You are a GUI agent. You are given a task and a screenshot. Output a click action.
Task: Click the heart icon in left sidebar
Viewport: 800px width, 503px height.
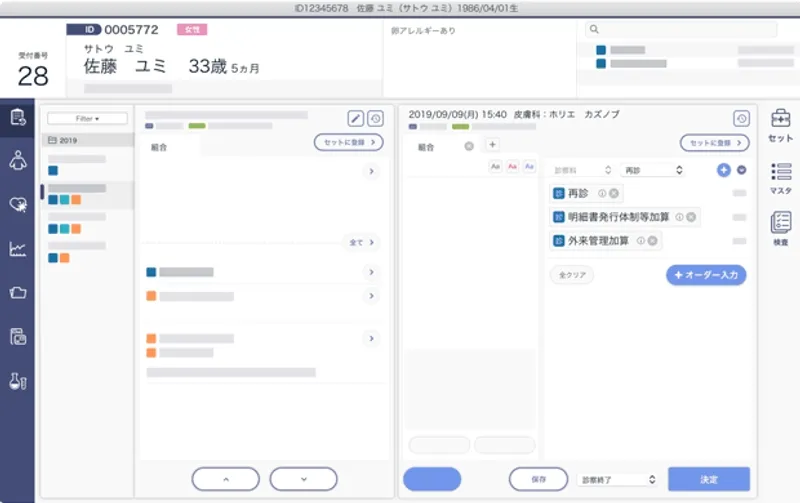coord(17,204)
